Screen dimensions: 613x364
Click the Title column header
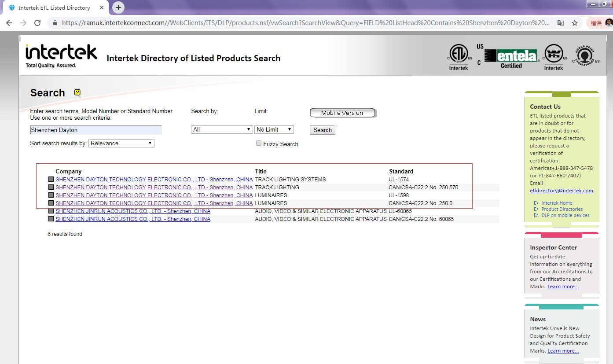(x=261, y=171)
